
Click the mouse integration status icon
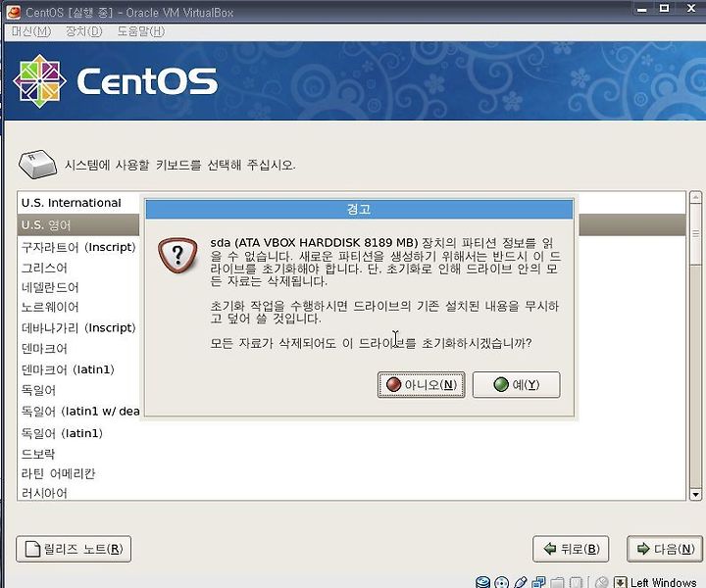coord(601,582)
